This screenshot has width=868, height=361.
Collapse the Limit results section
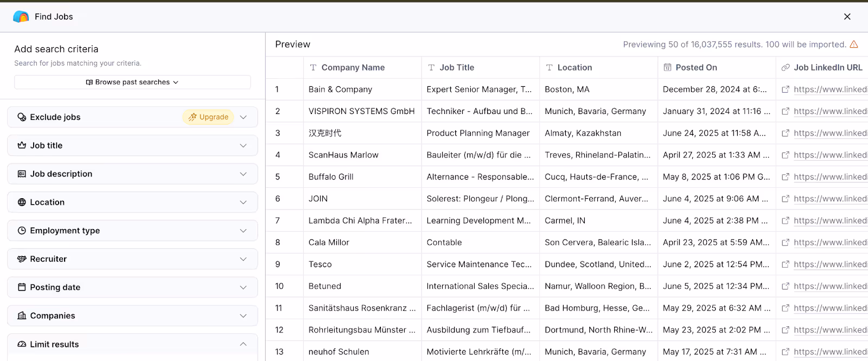[x=243, y=344]
